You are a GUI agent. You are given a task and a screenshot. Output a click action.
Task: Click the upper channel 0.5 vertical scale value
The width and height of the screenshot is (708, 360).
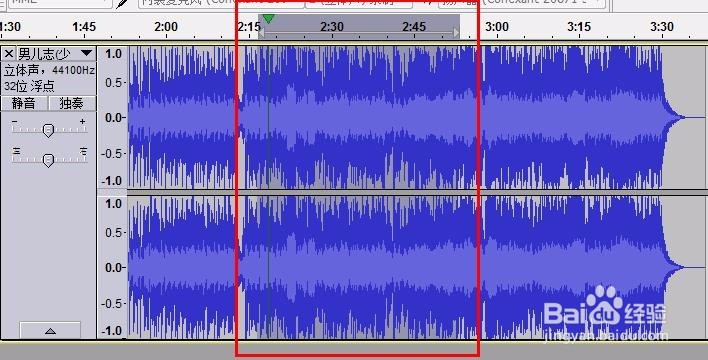click(113, 83)
